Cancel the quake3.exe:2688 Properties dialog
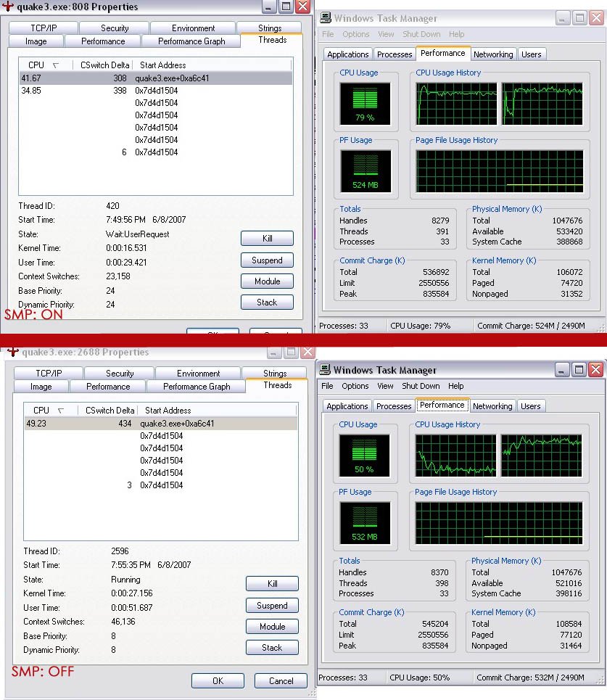Image resolution: width=607 pixels, height=700 pixels. [281, 680]
